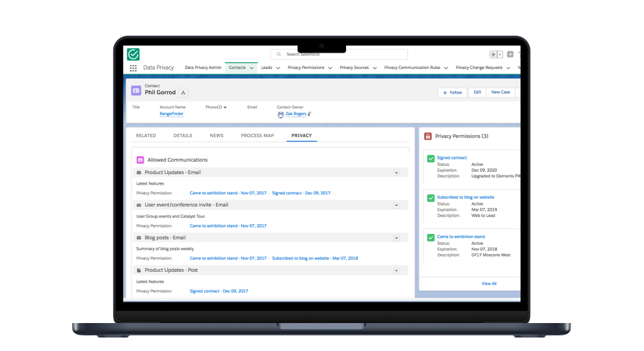Open the Phone(2) dropdown arrow
Screen dimensions: 644x351
[225, 107]
